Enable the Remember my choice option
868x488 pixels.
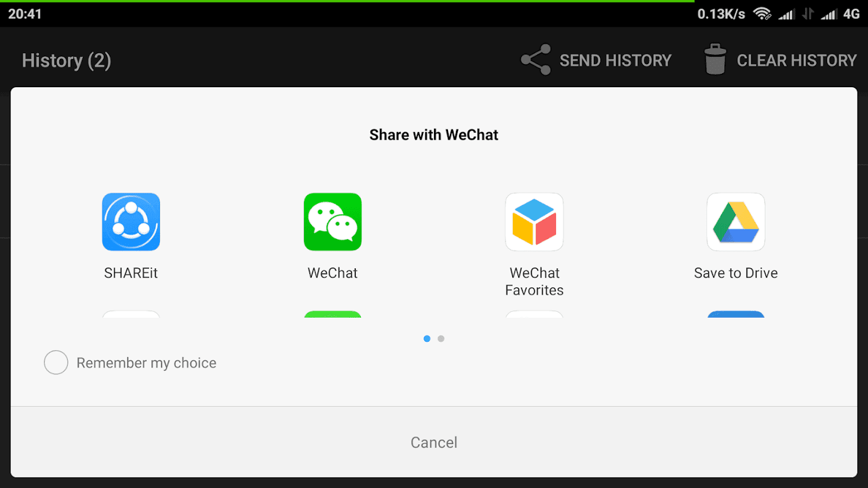click(x=56, y=363)
